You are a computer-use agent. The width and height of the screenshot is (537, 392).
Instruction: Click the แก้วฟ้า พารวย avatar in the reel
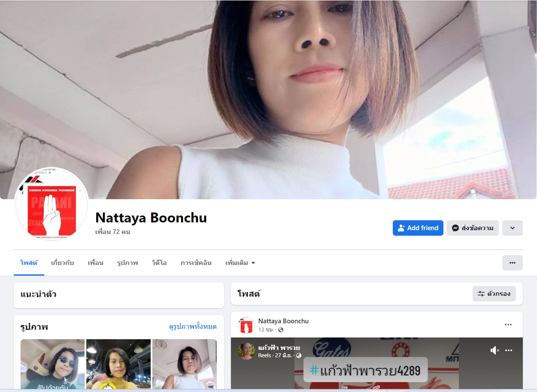246,351
